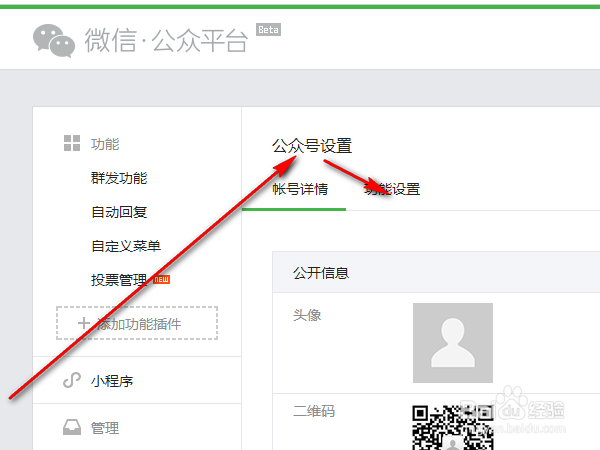Click the red NEW badge beside 投票管理
This screenshot has height=450, width=600.
[x=161, y=279]
